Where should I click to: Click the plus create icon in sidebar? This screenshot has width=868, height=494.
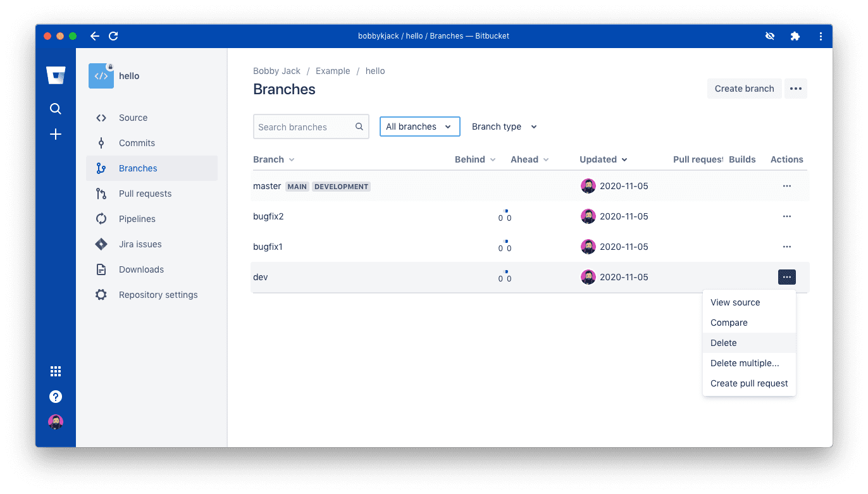(56, 134)
